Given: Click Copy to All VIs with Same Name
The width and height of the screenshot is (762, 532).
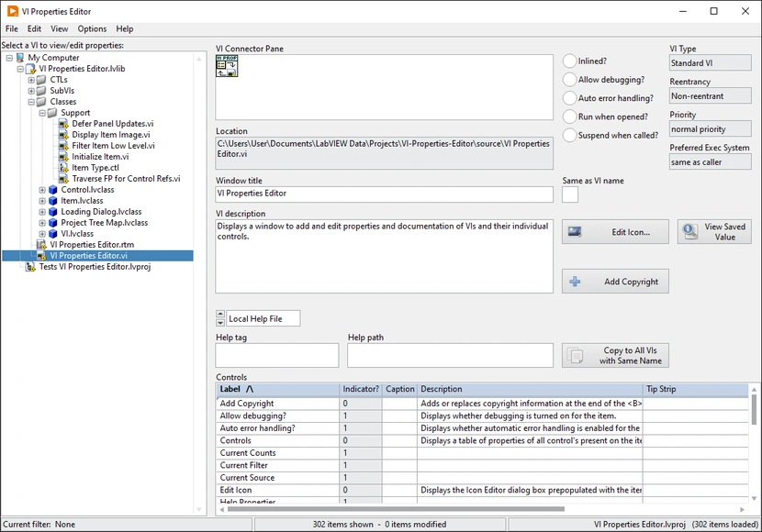Looking at the screenshot, I should click(x=615, y=356).
